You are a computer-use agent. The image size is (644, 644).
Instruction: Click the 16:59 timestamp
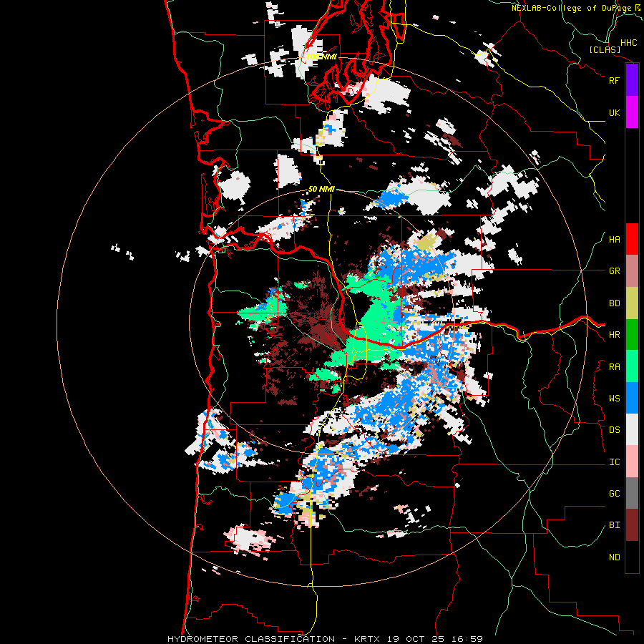(469, 639)
